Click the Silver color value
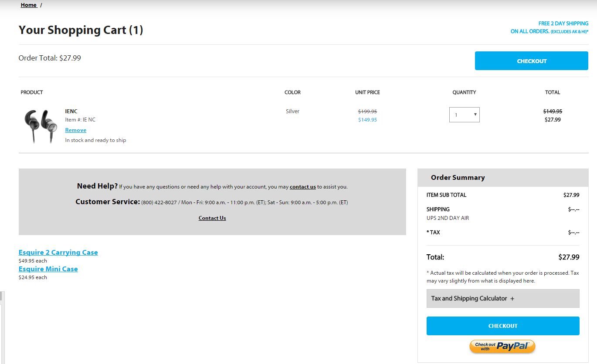Screen dimensions: 597x364 click(x=292, y=111)
